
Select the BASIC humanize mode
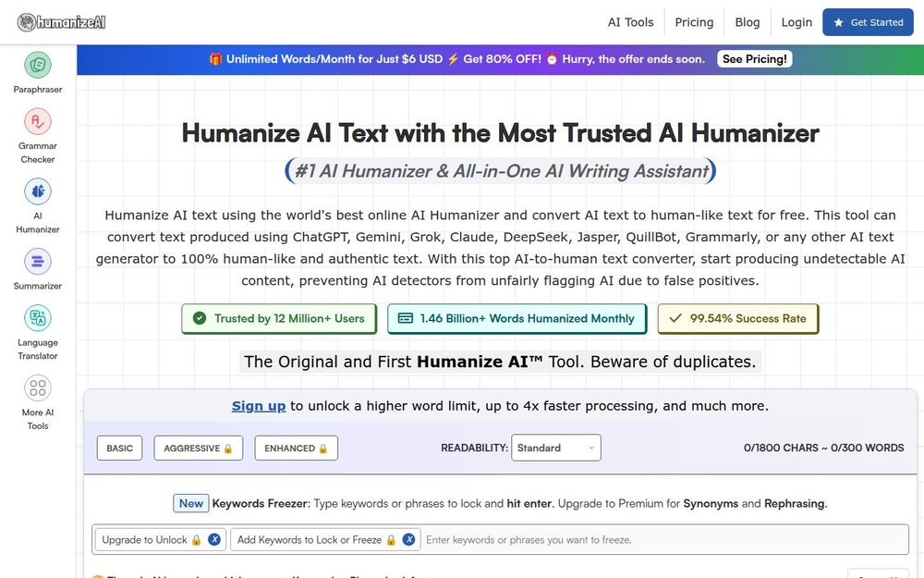(x=119, y=449)
